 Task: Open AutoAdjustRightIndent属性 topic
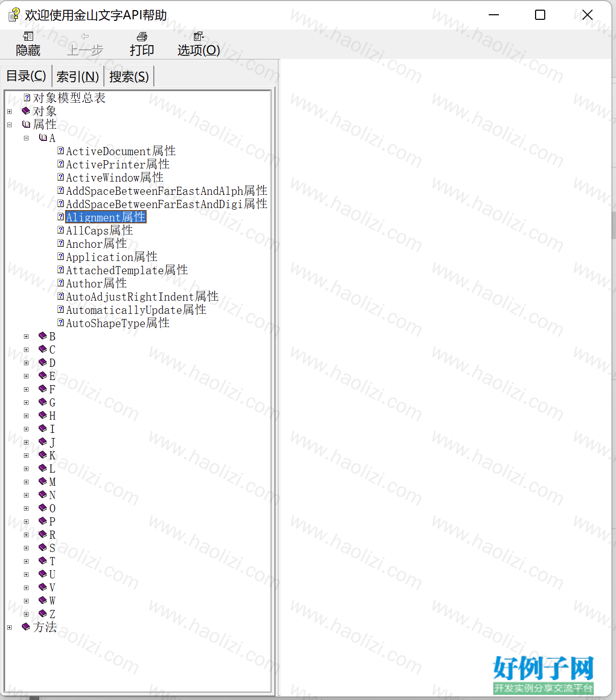tap(143, 297)
